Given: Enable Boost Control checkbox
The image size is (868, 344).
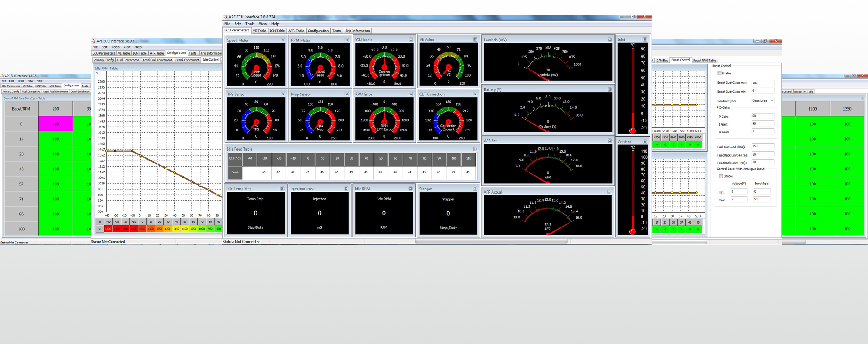Looking at the screenshot, I should pyautogui.click(x=719, y=74).
